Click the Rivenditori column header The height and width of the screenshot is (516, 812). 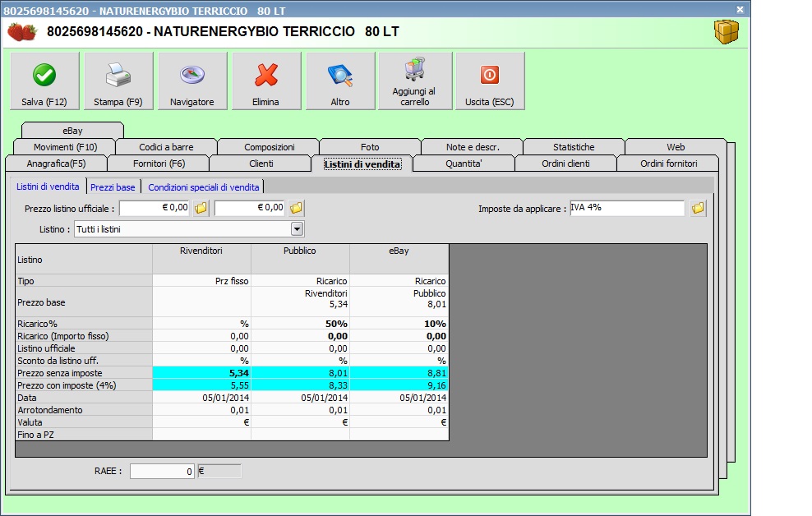201,259
